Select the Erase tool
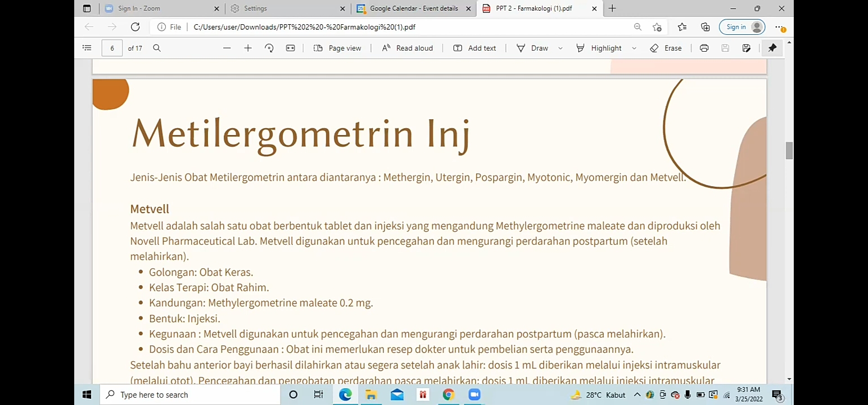This screenshot has width=868, height=405. coord(666,48)
